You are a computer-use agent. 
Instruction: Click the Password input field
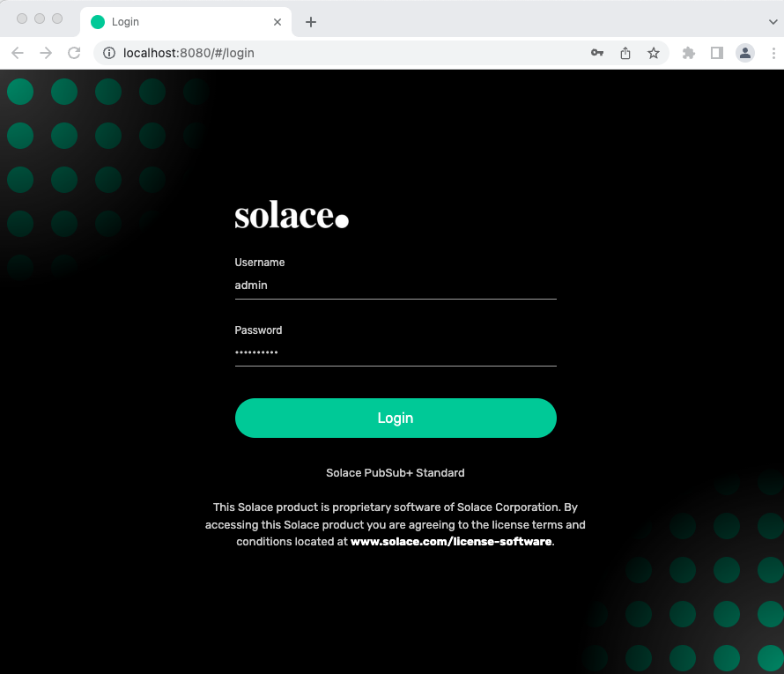click(396, 352)
